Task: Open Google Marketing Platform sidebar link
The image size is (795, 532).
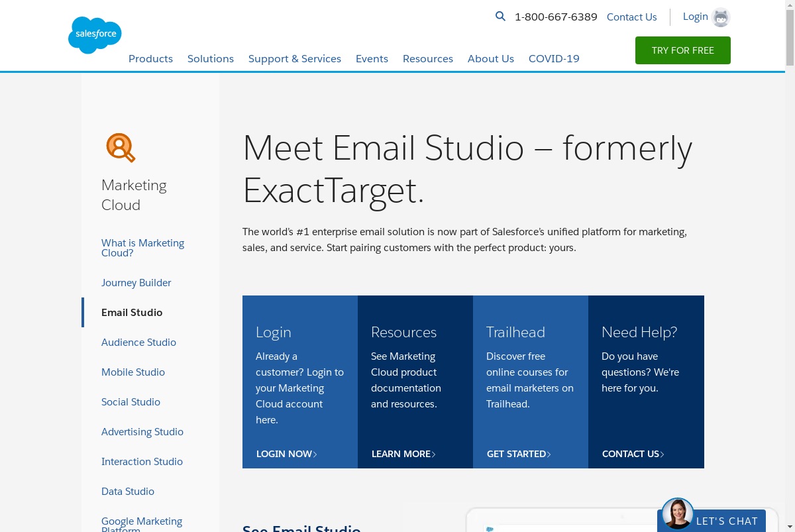Action: point(142,524)
